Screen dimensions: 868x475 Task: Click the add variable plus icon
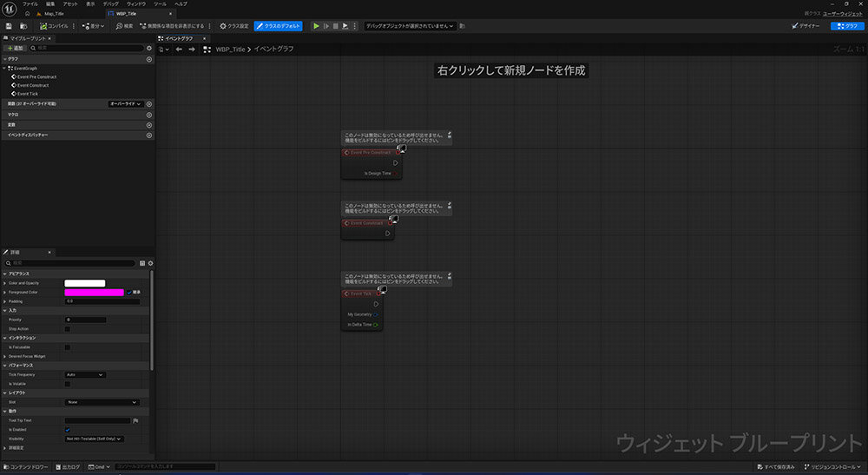tap(149, 125)
